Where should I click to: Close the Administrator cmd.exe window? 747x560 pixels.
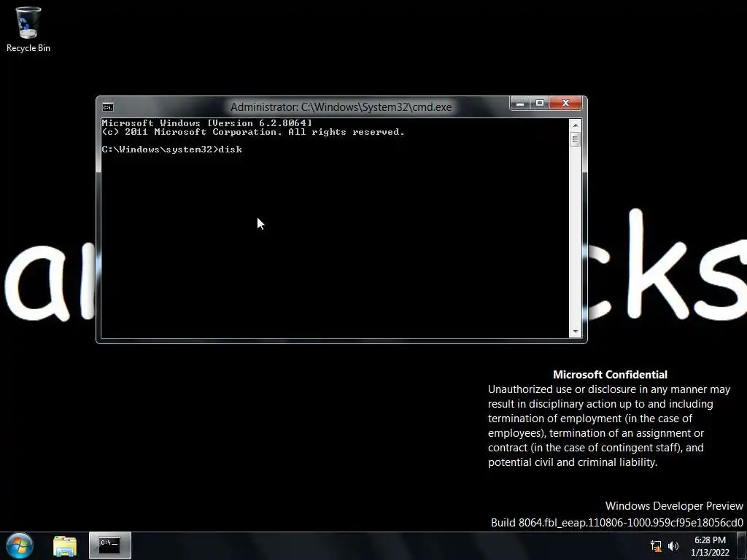[x=565, y=103]
